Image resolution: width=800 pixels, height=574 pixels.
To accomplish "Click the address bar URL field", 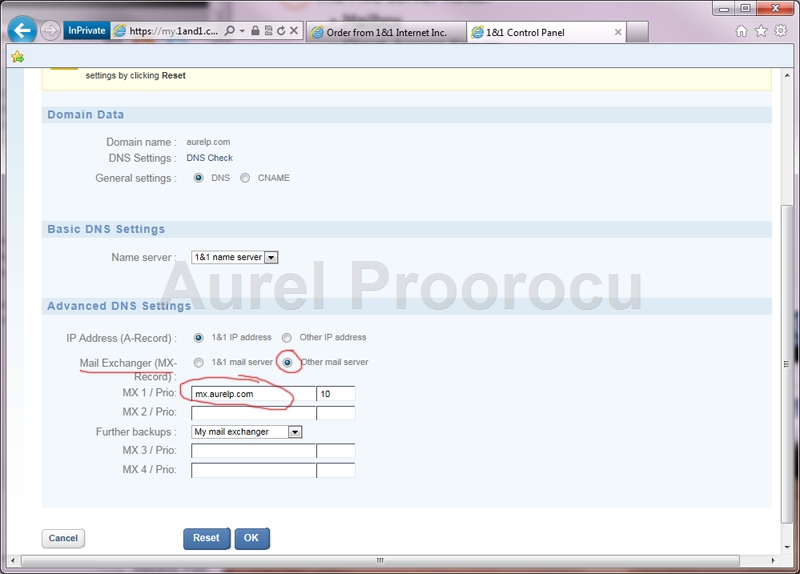I will pyautogui.click(x=173, y=31).
